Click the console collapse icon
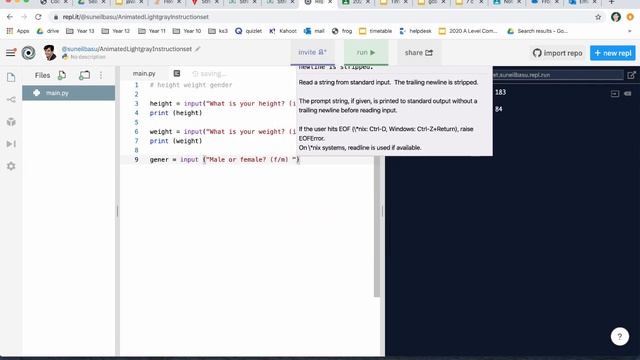The height and width of the screenshot is (360, 640). pos(615,93)
